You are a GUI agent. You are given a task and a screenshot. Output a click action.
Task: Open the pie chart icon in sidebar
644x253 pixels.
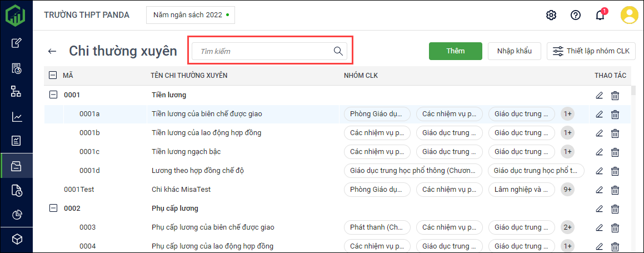[17, 215]
